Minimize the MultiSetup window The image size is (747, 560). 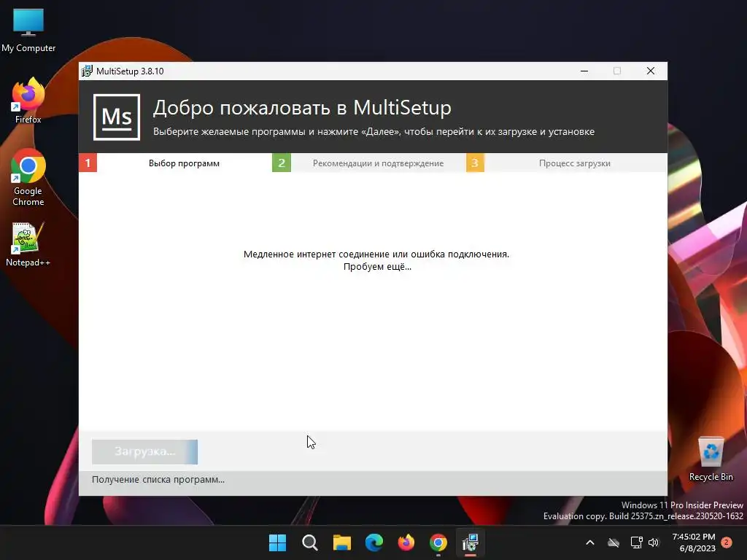click(584, 71)
